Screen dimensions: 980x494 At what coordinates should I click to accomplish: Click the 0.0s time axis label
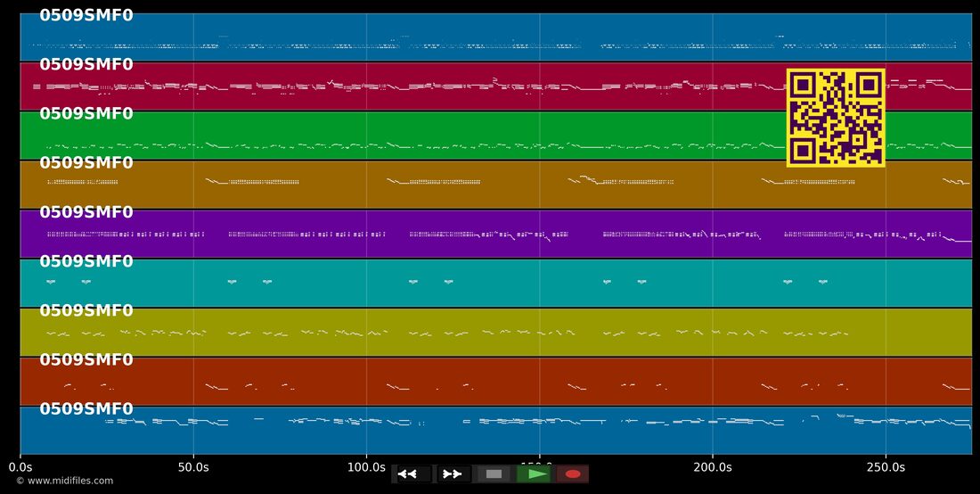[x=20, y=467]
